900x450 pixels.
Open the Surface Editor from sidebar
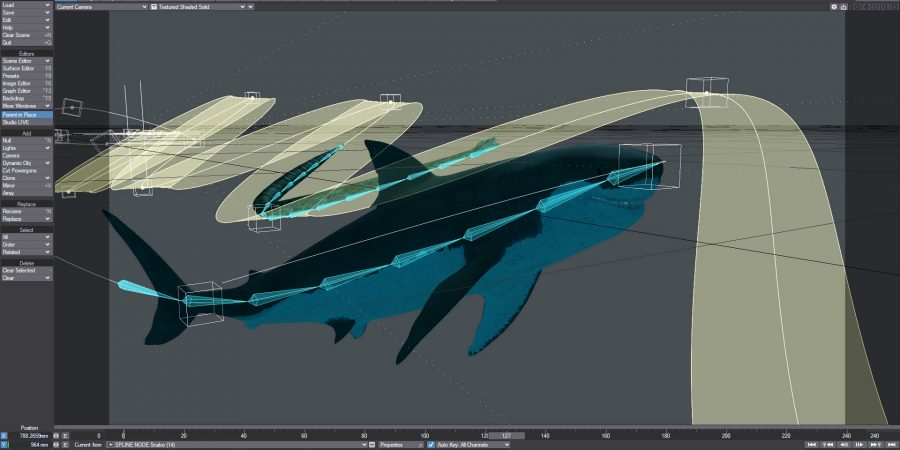tap(26, 68)
